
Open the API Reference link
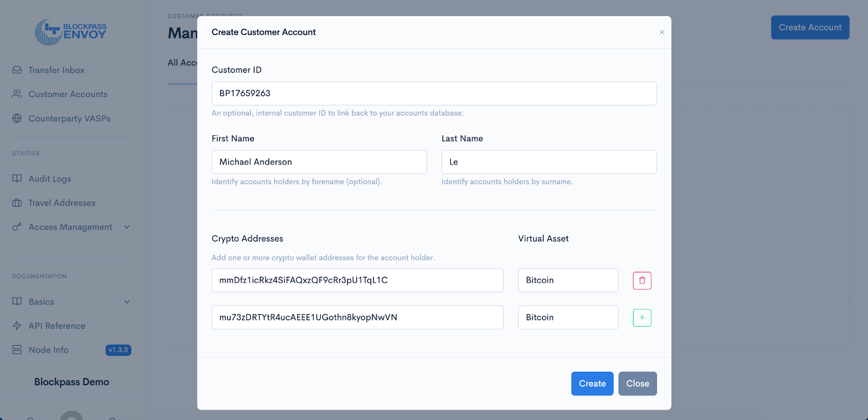point(57,326)
